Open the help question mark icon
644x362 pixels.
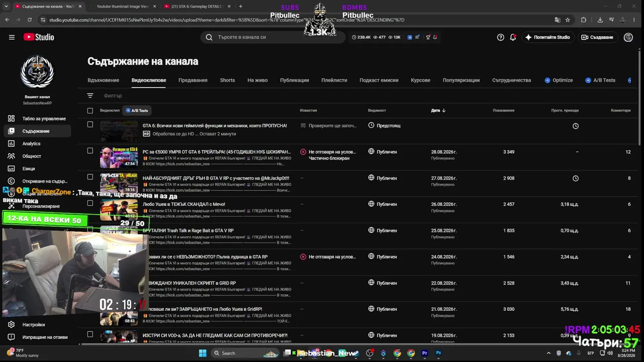tap(501, 37)
